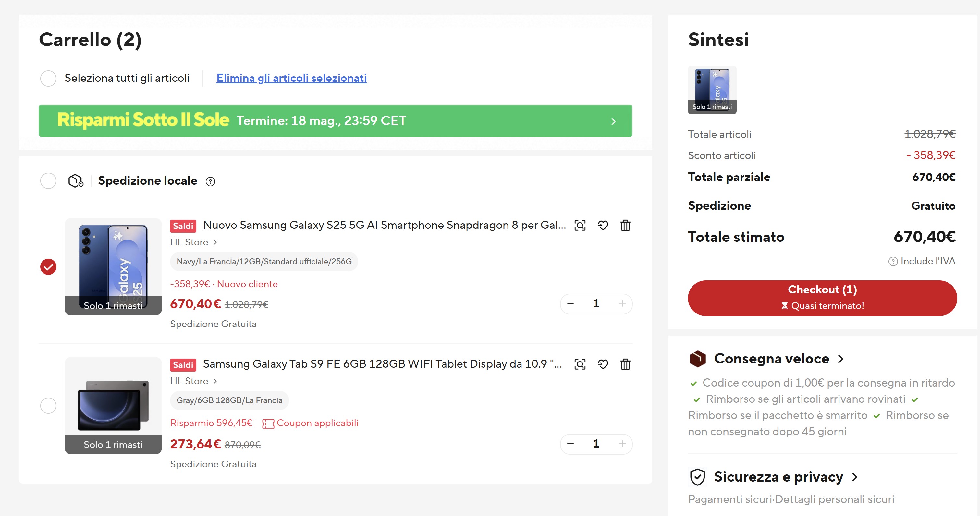Screen dimensions: 980x516
Task: Add Galaxy S25 to wishlist heart icon
Action: [603, 225]
